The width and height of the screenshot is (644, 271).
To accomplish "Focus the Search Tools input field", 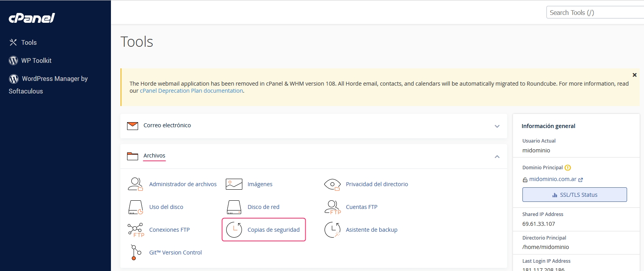I will click(594, 13).
